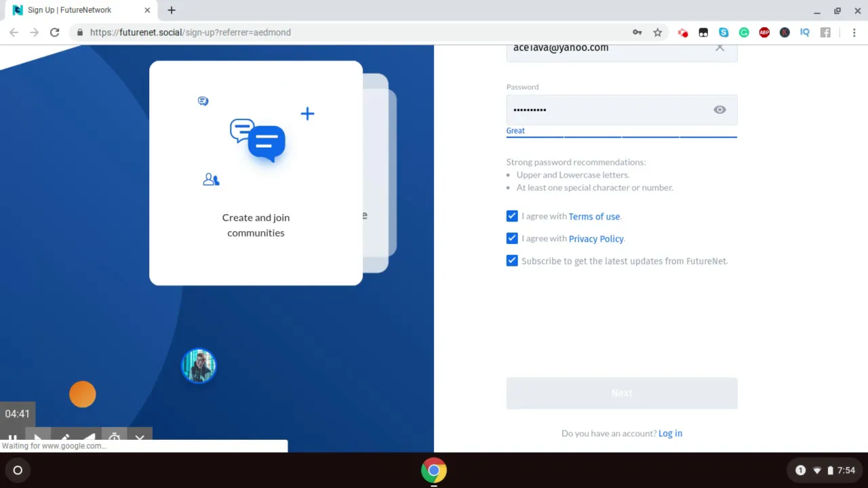Image resolution: width=868 pixels, height=488 pixels.
Task: Open the Wi-Fi status icon
Action: [817, 470]
